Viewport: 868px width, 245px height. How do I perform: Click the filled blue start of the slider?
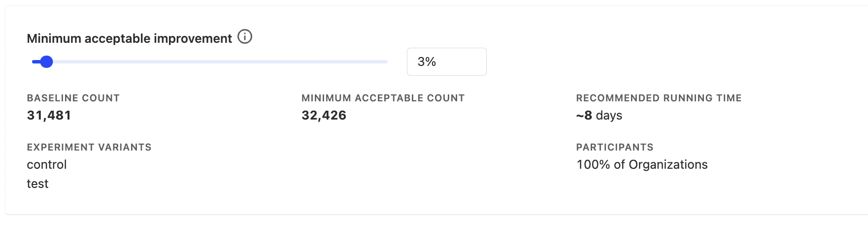(35, 61)
